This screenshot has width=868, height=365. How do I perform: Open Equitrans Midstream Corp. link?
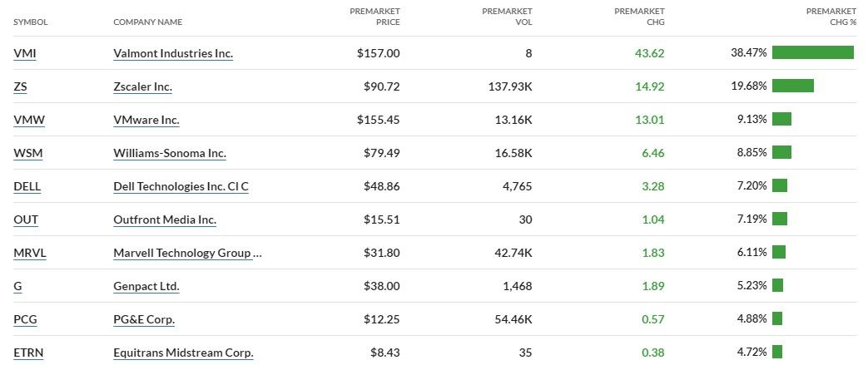pos(183,353)
